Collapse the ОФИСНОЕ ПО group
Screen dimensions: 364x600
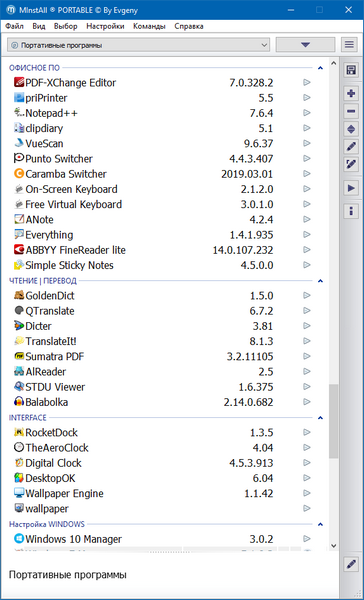320,68
